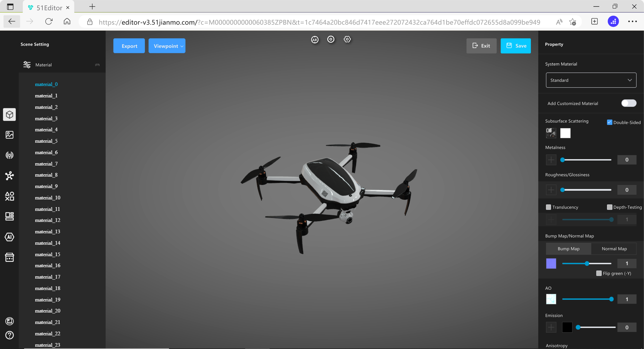Open the image/background sidebar icon
Screen dimensions: 644x349
point(10,135)
